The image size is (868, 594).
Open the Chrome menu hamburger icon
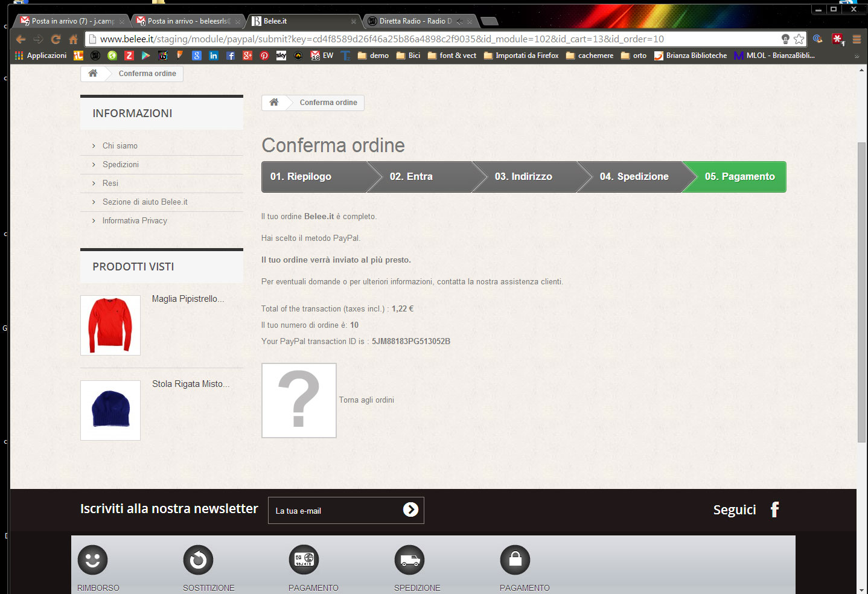tap(857, 39)
